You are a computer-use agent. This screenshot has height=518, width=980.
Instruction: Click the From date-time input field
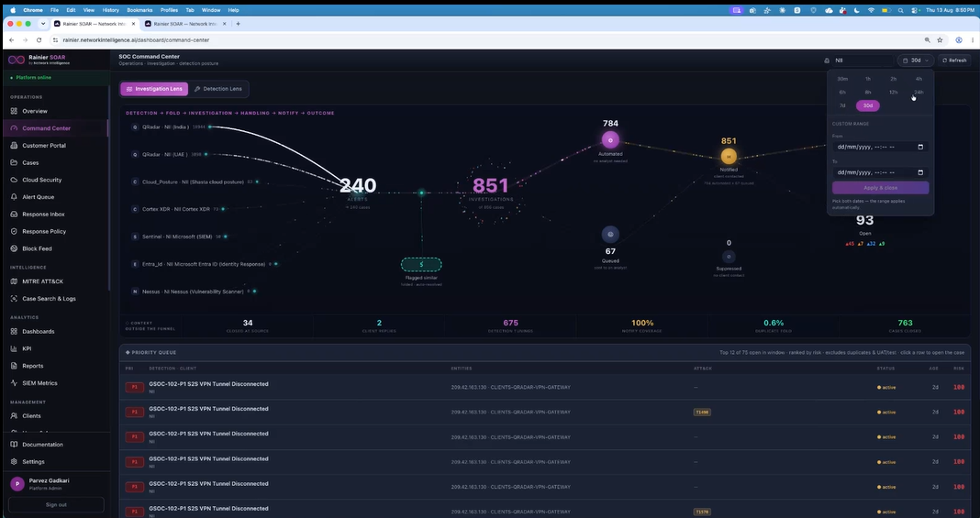pos(880,148)
